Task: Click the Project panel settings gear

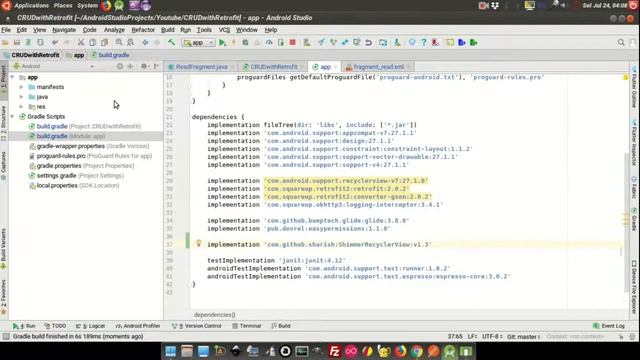Action: pos(144,66)
